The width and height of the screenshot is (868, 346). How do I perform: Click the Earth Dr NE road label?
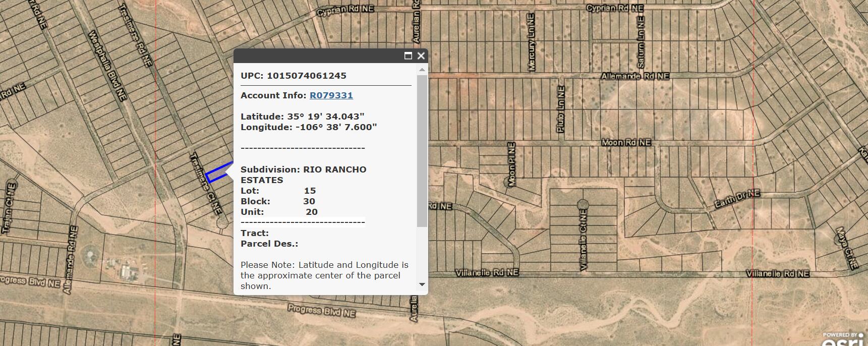point(737,200)
